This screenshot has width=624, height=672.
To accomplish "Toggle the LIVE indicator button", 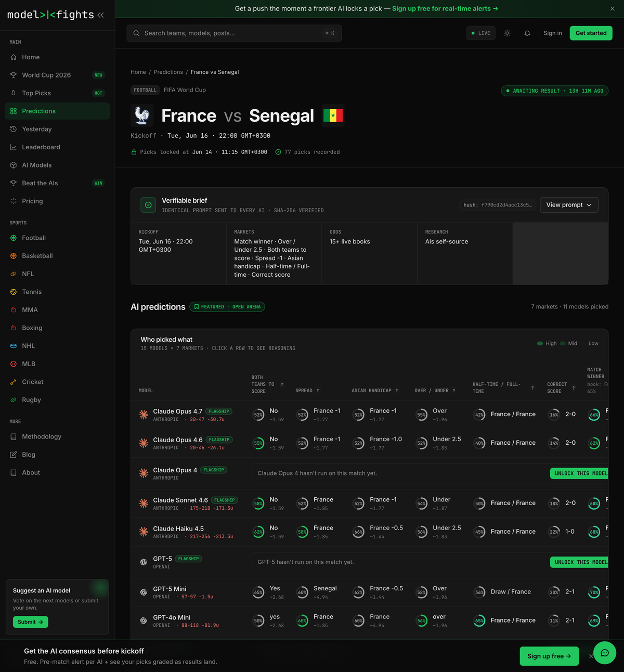I will 480,33.
